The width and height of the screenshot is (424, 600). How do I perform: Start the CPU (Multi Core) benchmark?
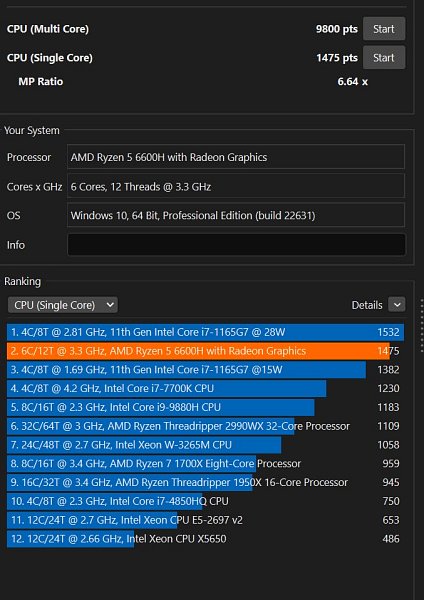coord(384,29)
